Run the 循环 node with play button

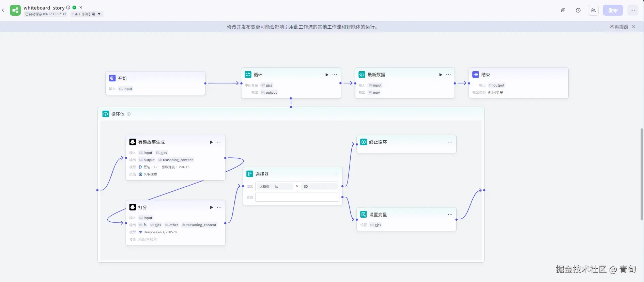pyautogui.click(x=327, y=75)
